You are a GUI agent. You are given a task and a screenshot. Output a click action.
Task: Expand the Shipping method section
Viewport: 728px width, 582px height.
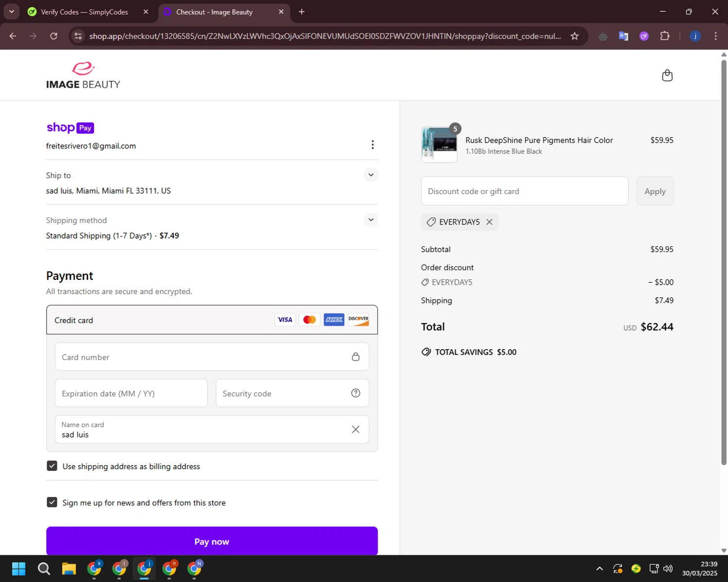pos(371,220)
